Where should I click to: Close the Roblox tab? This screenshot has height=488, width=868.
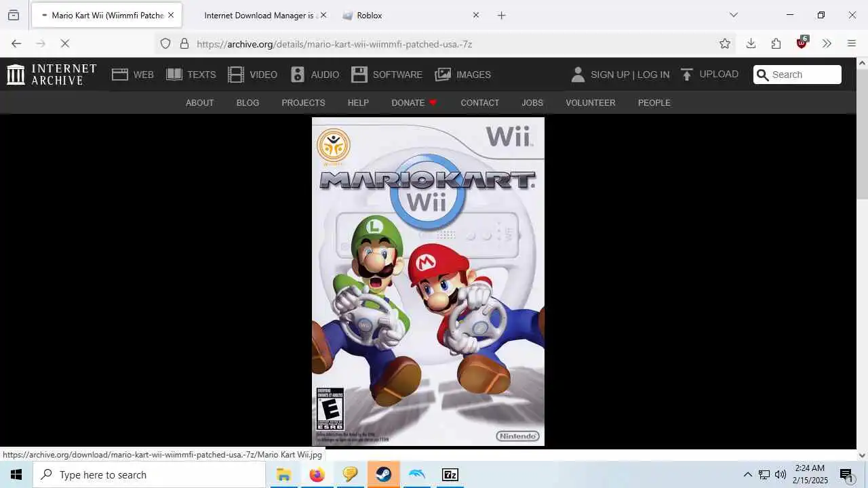pyautogui.click(x=475, y=15)
